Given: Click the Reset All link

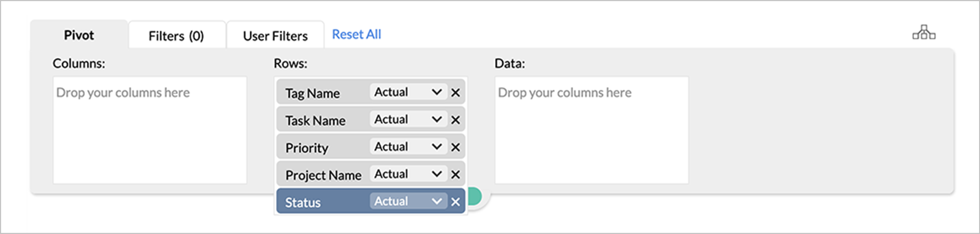Looking at the screenshot, I should [356, 34].
